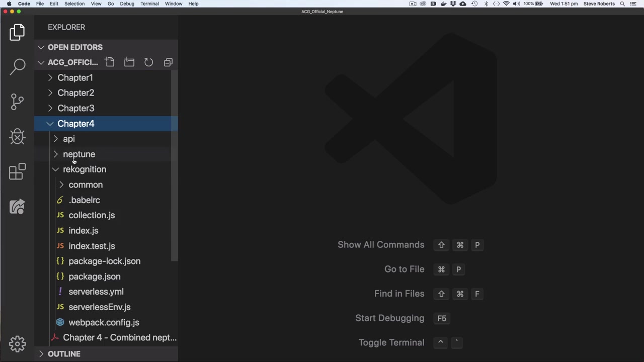Open the Terminal menu

click(149, 4)
